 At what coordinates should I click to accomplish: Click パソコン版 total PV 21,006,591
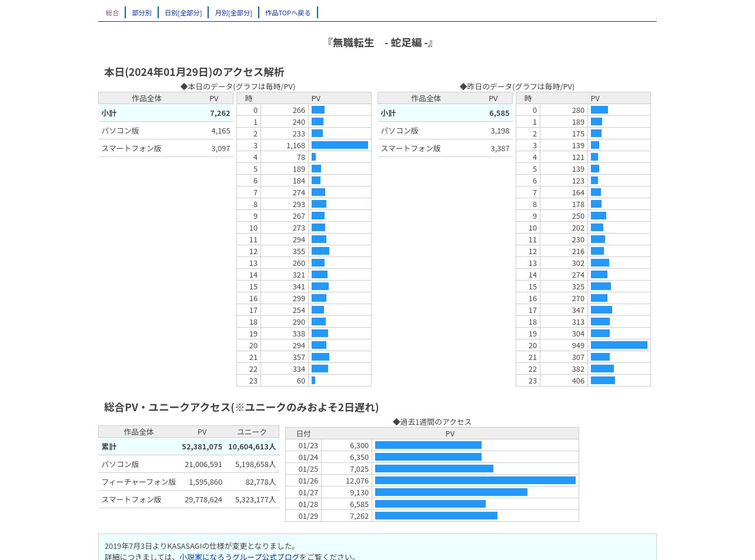click(203, 464)
